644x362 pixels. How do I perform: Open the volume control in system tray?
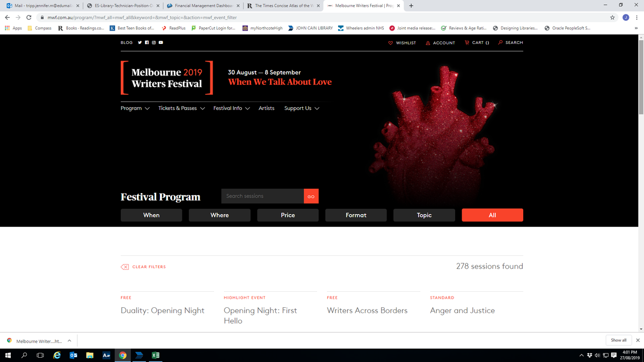click(597, 356)
